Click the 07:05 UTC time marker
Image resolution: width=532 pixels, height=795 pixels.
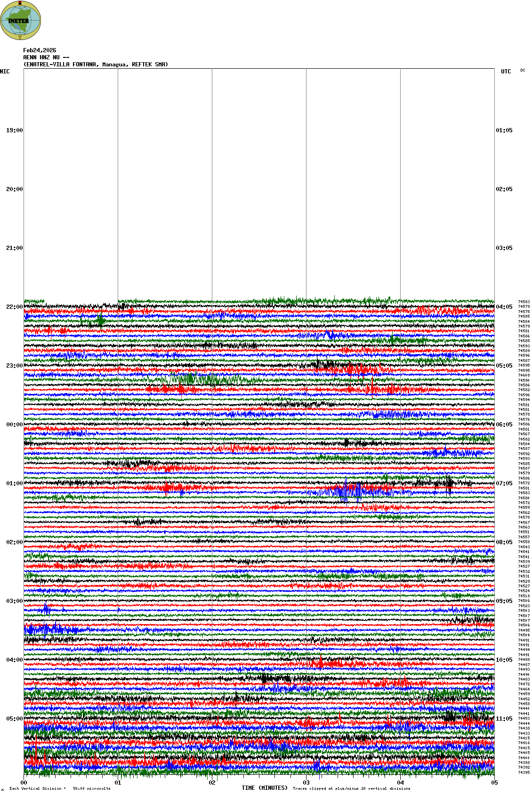[504, 483]
